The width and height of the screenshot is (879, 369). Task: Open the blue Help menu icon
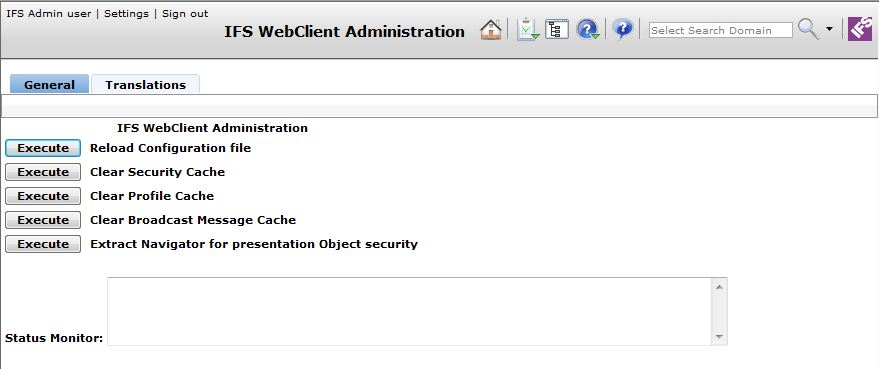pyautogui.click(x=588, y=29)
